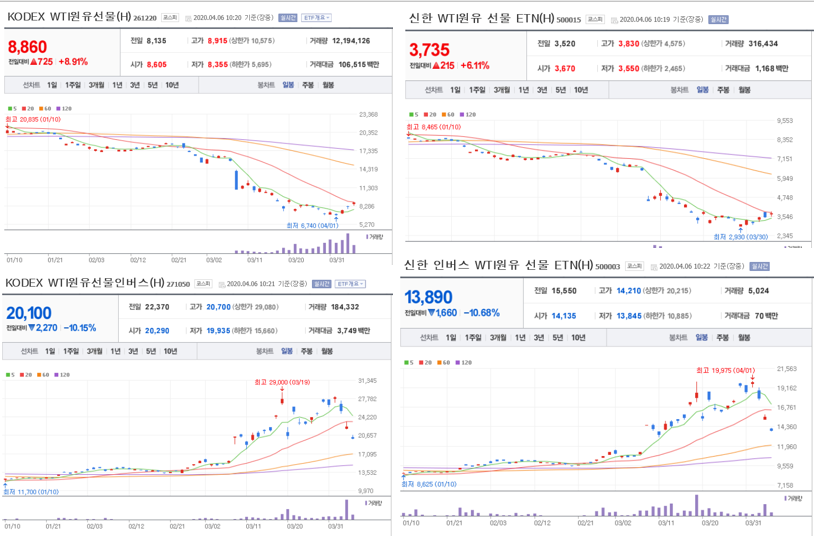814x536 pixels.
Task: Select 일봉 candles in 신한 인버스 500003 panel
Action: click(x=701, y=338)
